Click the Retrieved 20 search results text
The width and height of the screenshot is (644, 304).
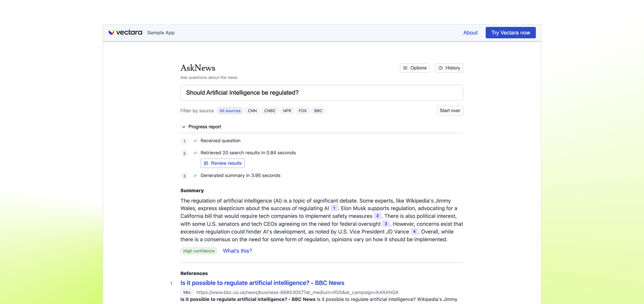[x=248, y=153]
